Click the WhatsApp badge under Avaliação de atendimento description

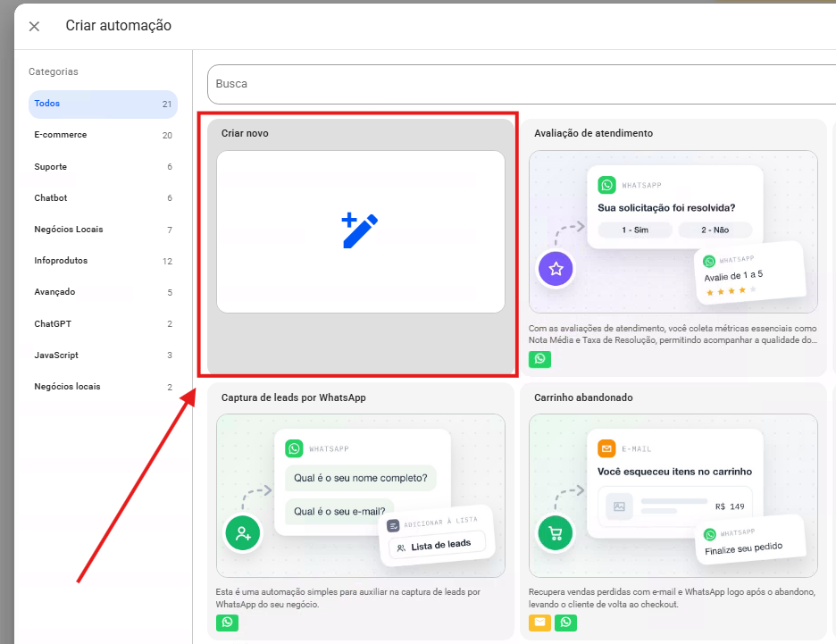539,359
